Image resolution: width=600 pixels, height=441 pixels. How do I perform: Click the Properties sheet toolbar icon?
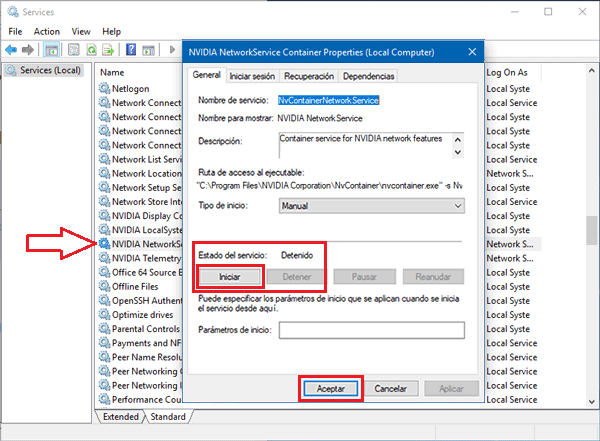pos(73,50)
